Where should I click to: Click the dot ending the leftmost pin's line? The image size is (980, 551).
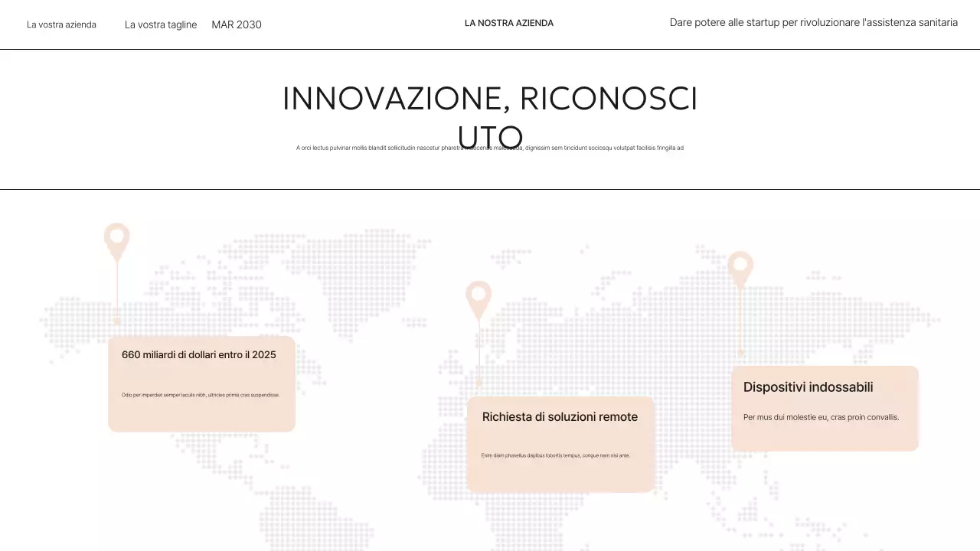[117, 321]
